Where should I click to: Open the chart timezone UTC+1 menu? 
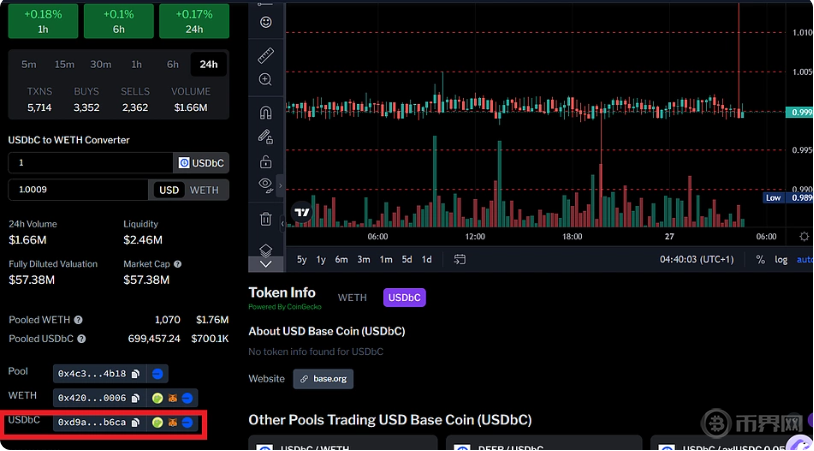tap(697, 259)
